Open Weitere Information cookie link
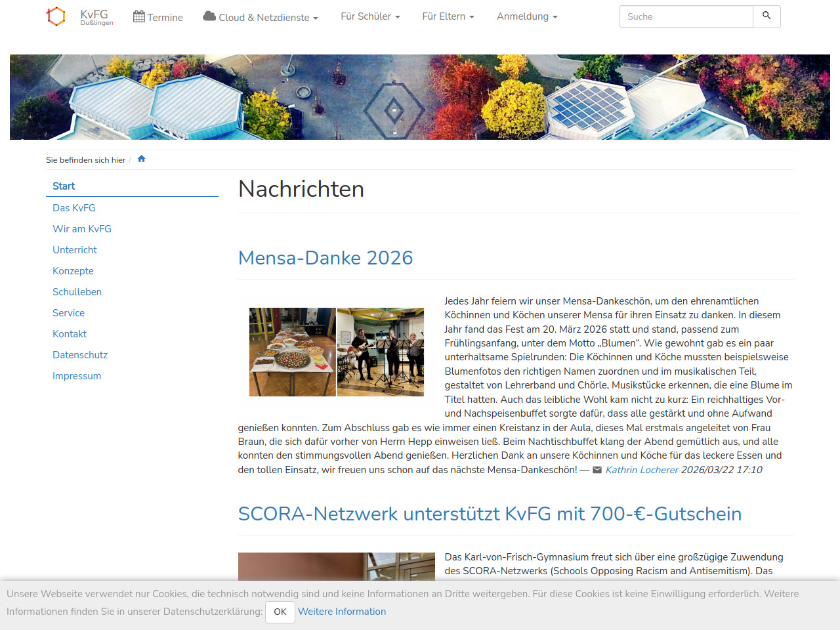 coord(342,612)
